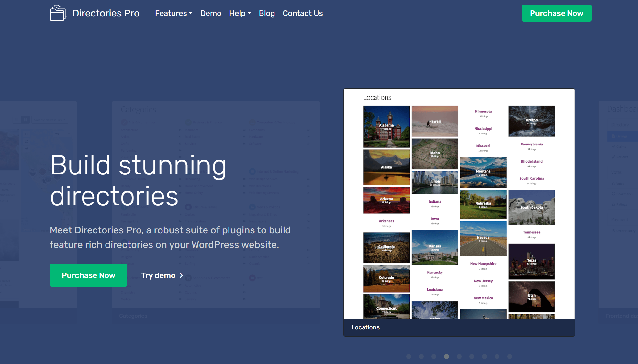
Task: Click the Connecticut location thumbnail
Action: (x=386, y=307)
